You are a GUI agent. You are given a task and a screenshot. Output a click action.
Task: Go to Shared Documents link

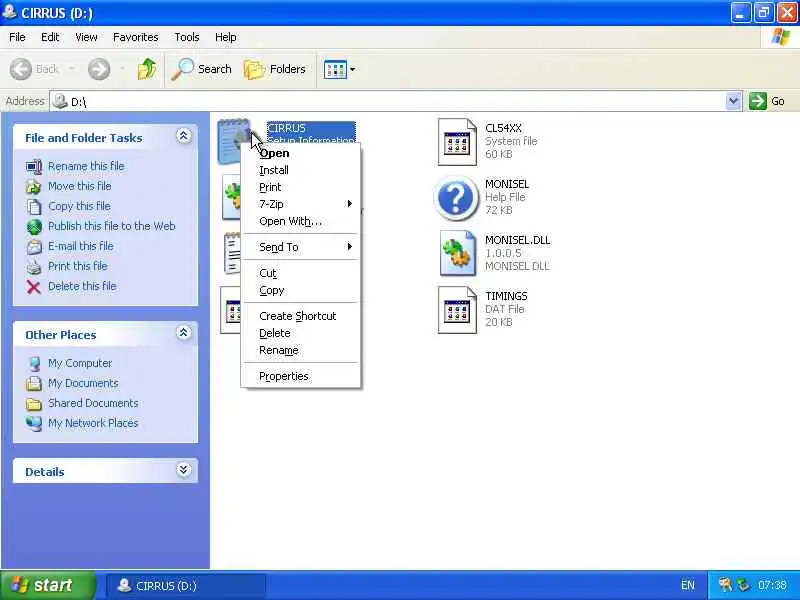pyautogui.click(x=93, y=403)
